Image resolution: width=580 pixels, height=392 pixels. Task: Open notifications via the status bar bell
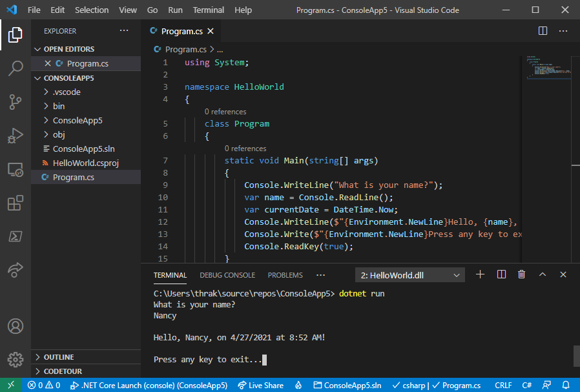[x=566, y=385]
